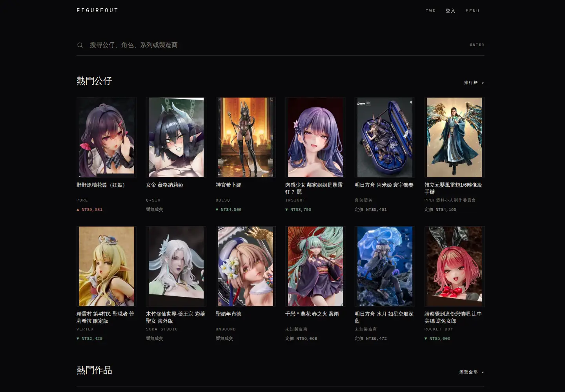Click the NT$9,981 price
Viewport: 565px width, 392px height.
89,210
